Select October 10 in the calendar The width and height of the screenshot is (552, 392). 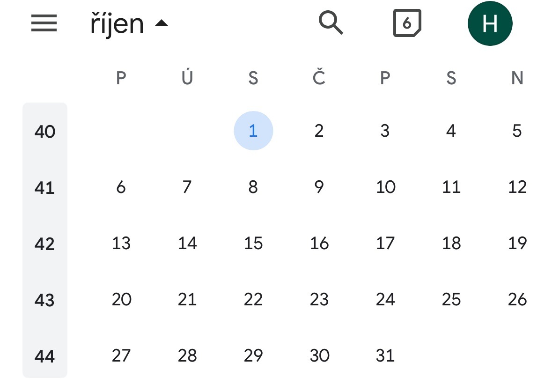pyautogui.click(x=385, y=187)
